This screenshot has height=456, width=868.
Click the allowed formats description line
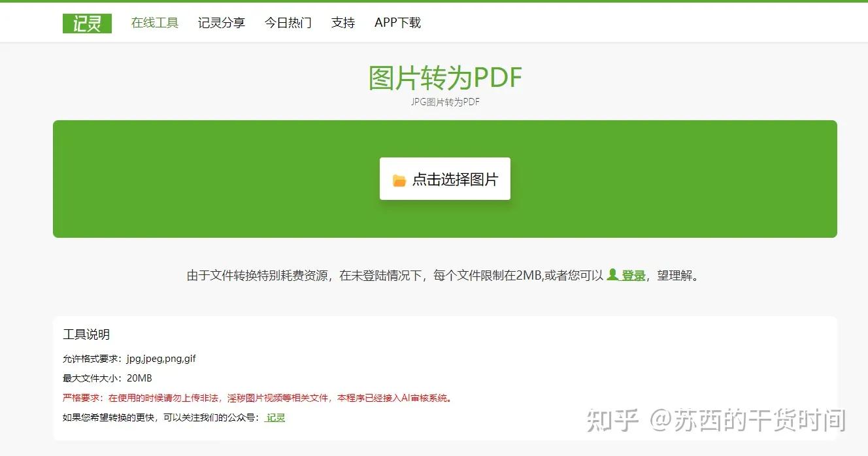click(129, 358)
